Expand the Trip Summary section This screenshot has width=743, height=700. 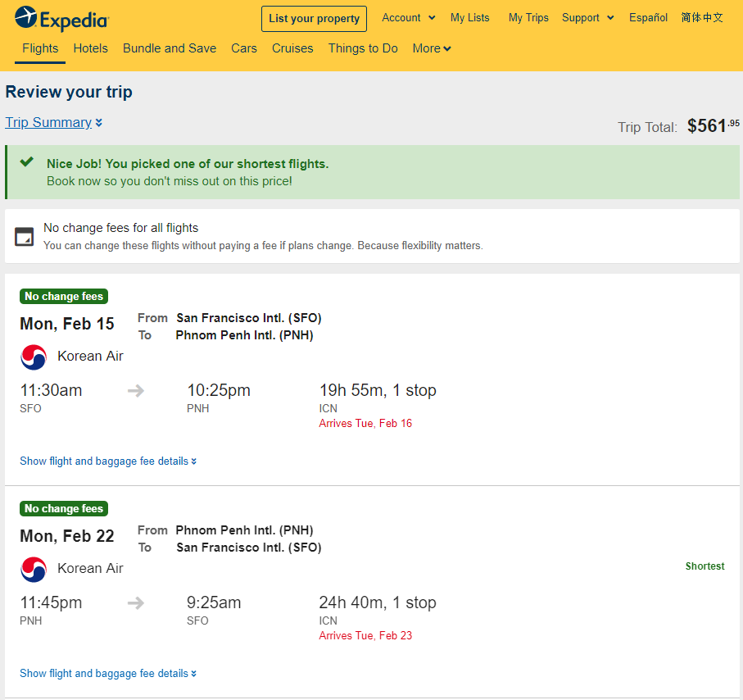point(53,122)
